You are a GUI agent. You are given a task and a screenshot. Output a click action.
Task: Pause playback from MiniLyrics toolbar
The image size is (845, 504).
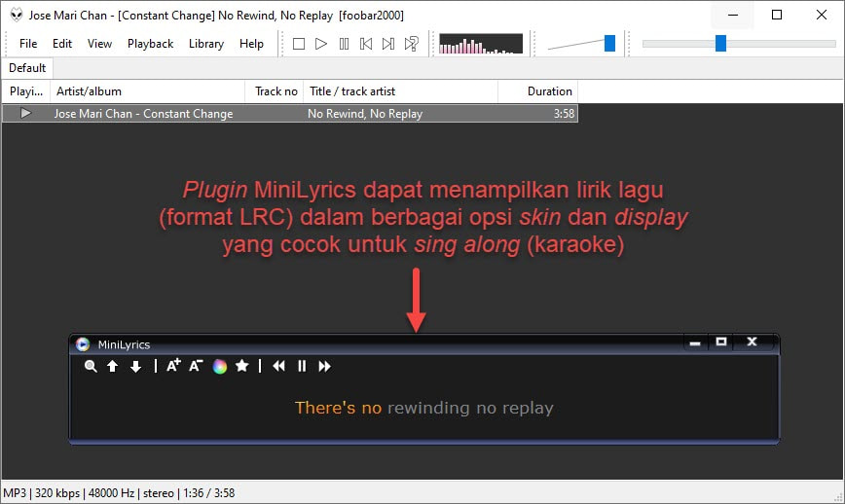click(x=302, y=366)
